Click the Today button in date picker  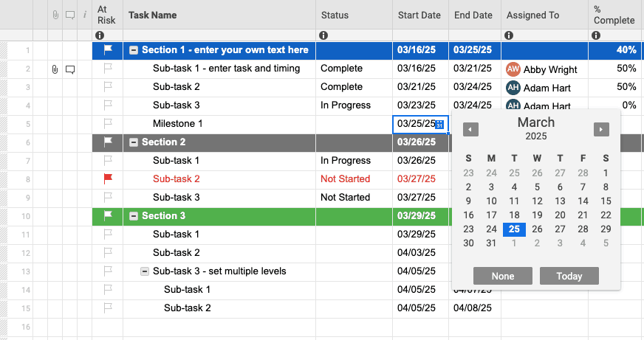pos(569,276)
